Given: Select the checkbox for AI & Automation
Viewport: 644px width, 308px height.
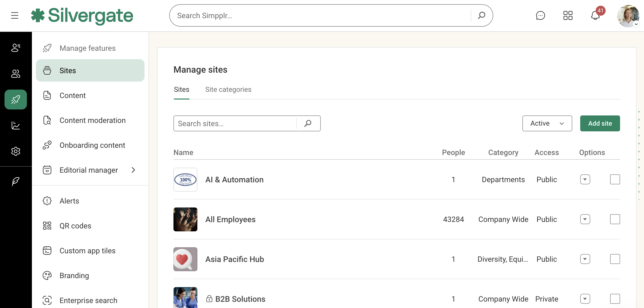Looking at the screenshot, I should click(616, 179).
